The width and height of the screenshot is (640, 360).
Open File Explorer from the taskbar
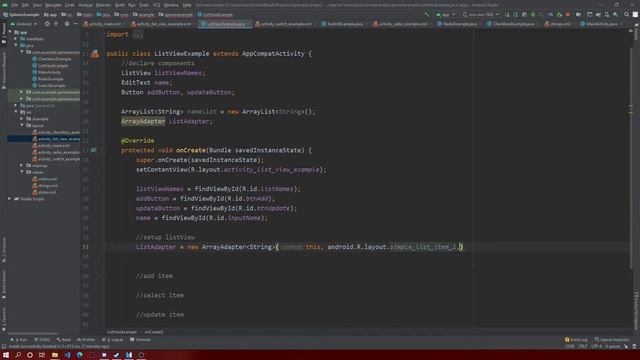coord(55,355)
